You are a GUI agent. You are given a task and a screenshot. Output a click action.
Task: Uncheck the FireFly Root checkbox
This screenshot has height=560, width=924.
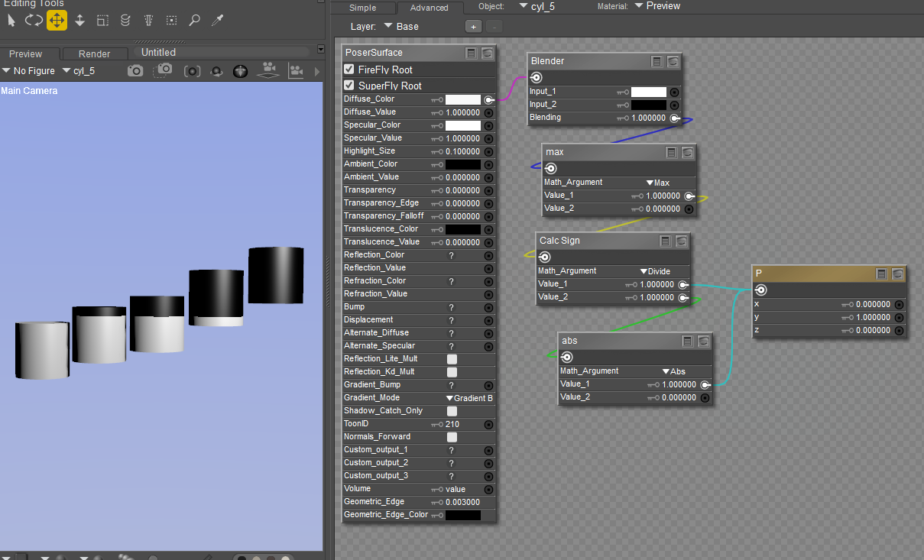pyautogui.click(x=349, y=70)
